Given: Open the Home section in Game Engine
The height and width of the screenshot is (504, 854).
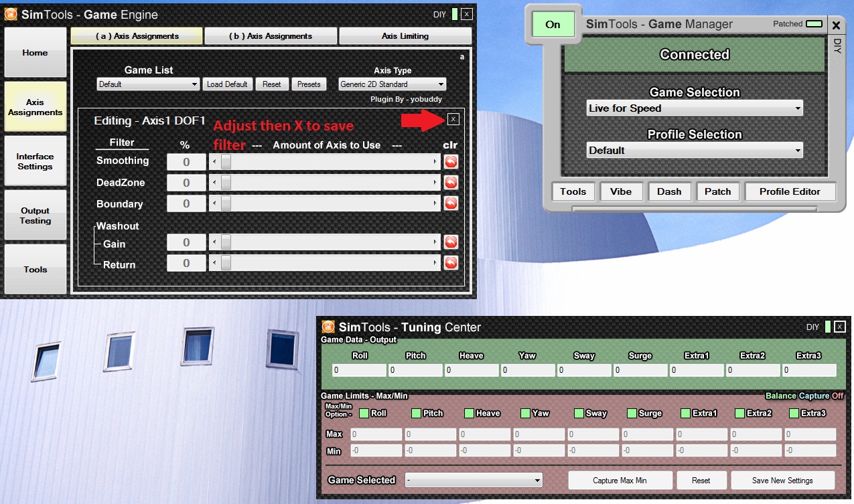Looking at the screenshot, I should pyautogui.click(x=35, y=52).
